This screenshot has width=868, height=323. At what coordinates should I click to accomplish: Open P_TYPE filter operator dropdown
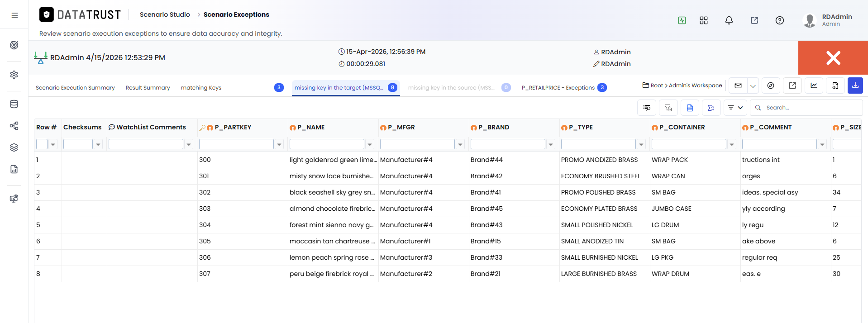[641, 145]
